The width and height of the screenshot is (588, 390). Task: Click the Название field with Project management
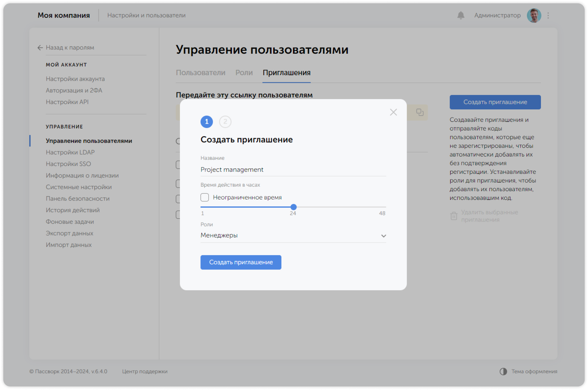[293, 169]
